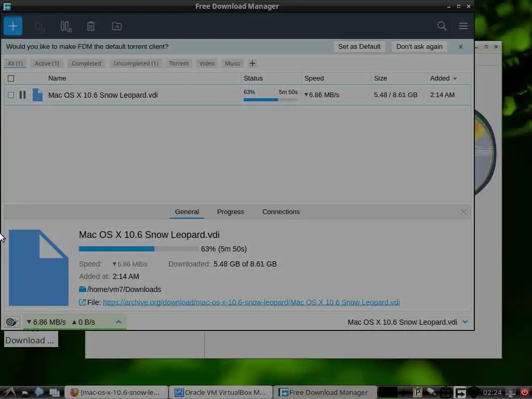532x399 pixels.
Task: Click Free Download Manager taskbar item
Action: point(325,393)
